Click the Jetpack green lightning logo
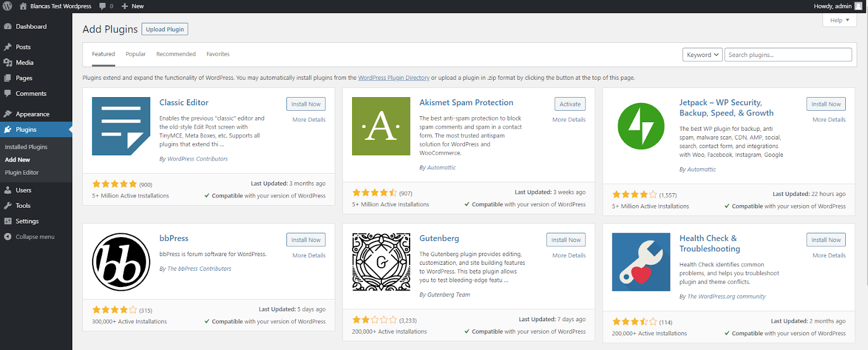Viewport: 868px width, 350px height. (641, 126)
